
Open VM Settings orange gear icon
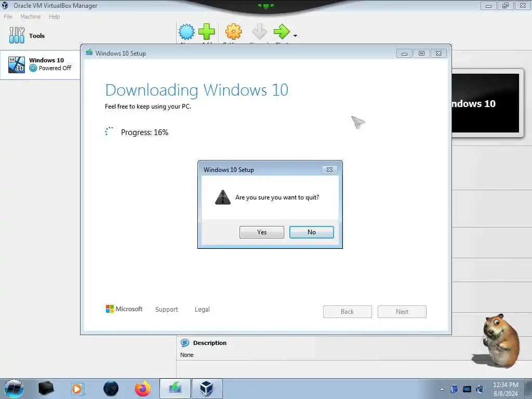point(233,32)
